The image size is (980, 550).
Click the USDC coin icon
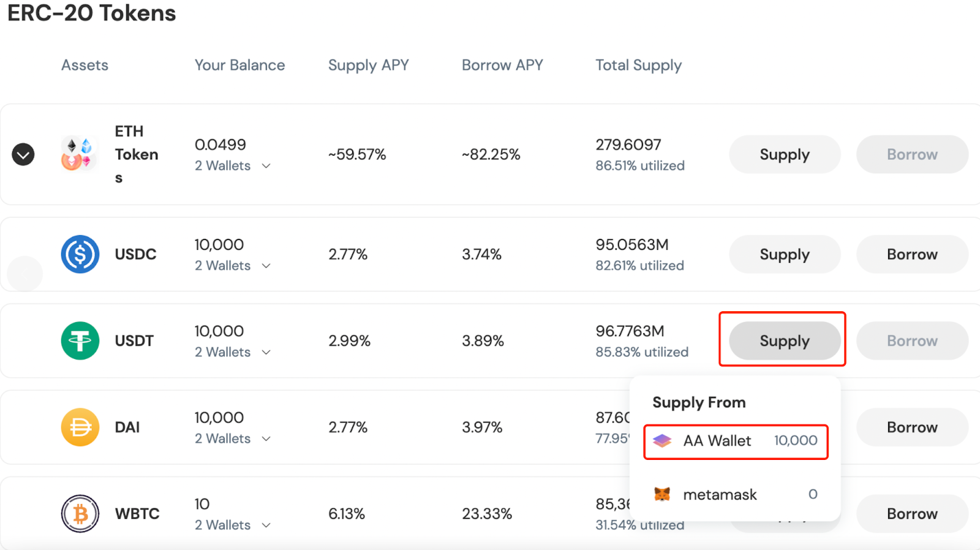pos(80,254)
